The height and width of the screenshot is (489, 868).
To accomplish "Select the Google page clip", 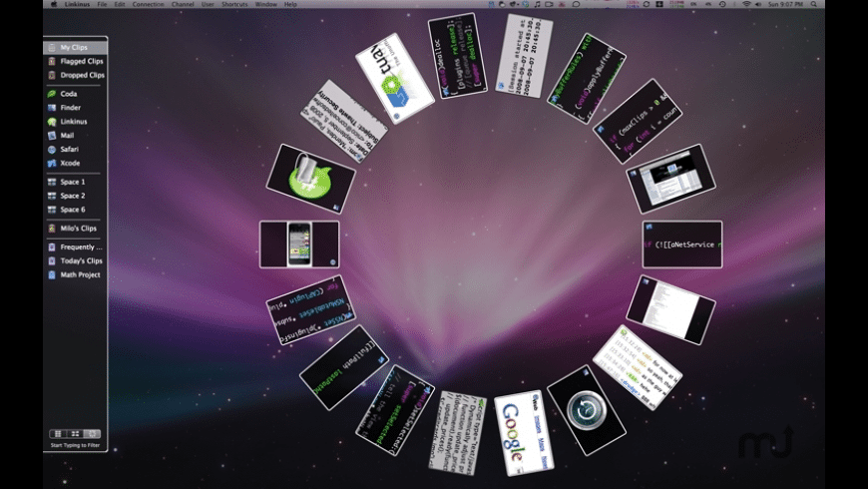I will [x=523, y=433].
